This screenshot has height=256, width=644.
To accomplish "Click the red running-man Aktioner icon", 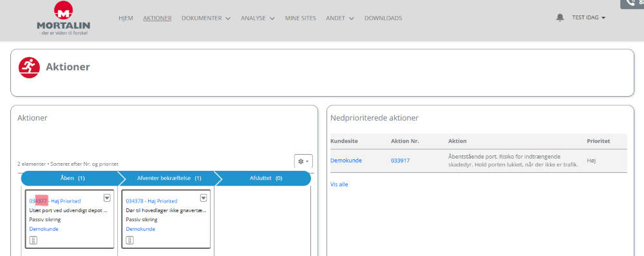I will (x=29, y=67).
